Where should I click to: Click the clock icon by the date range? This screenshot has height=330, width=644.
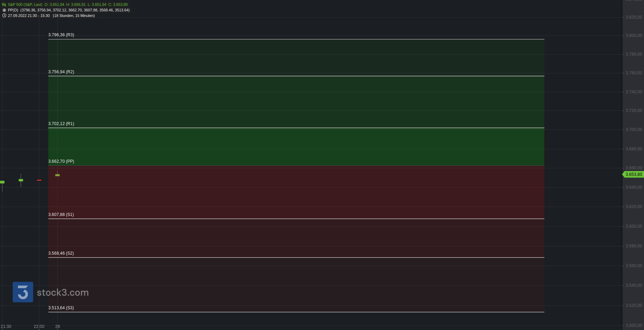pos(4,16)
